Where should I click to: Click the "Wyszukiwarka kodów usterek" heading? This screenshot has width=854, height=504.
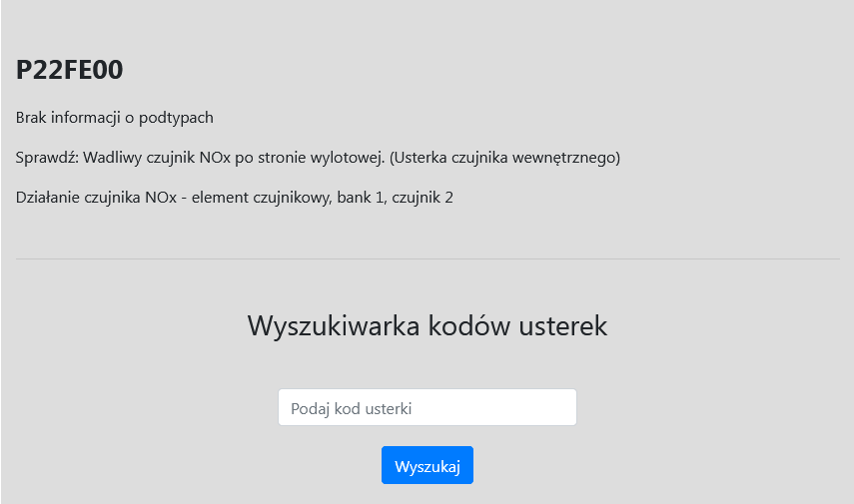427,325
